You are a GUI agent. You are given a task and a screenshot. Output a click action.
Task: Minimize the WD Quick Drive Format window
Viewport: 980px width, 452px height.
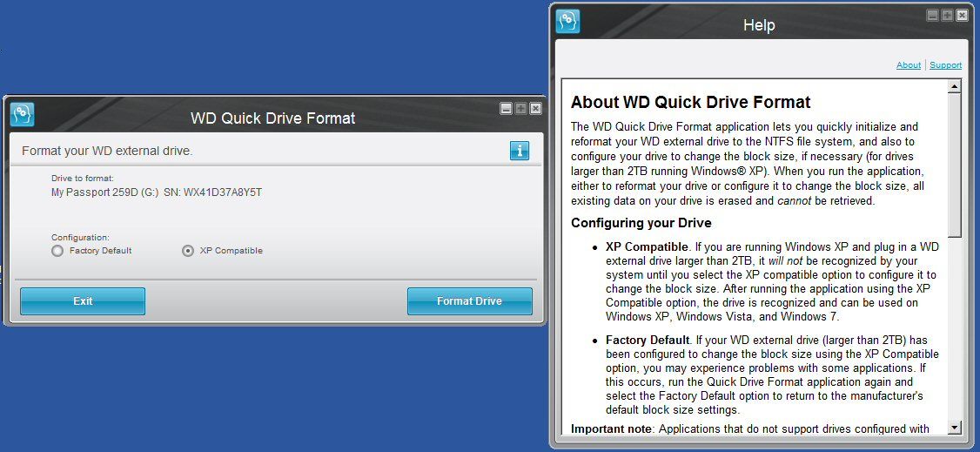tap(507, 109)
